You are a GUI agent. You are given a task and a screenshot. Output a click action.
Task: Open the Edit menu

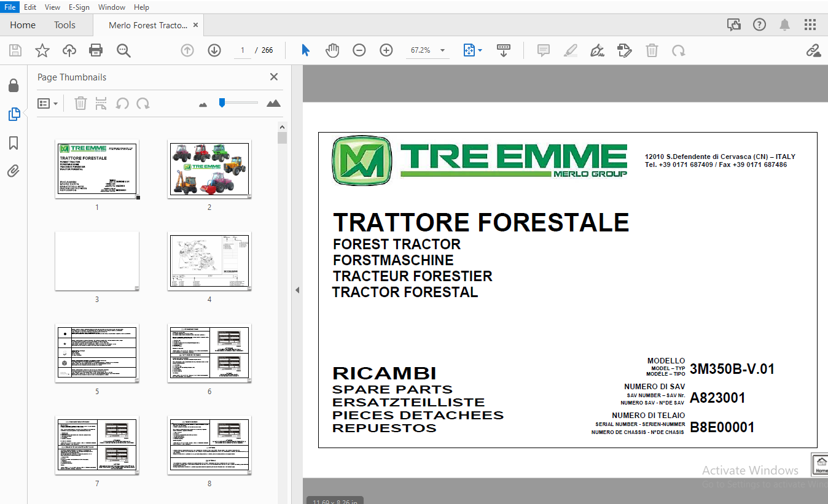pos(30,7)
